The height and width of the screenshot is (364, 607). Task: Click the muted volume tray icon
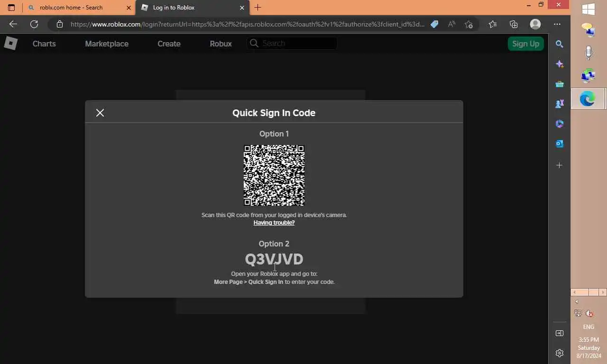coord(589,313)
